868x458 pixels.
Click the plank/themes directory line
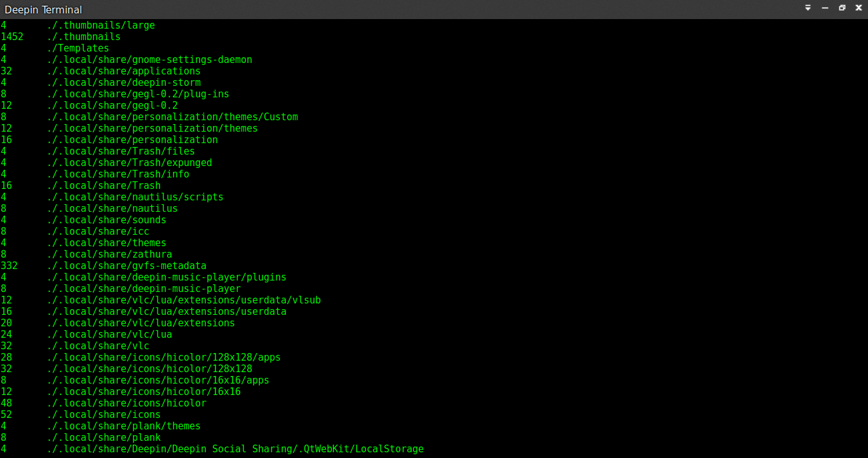124,426
